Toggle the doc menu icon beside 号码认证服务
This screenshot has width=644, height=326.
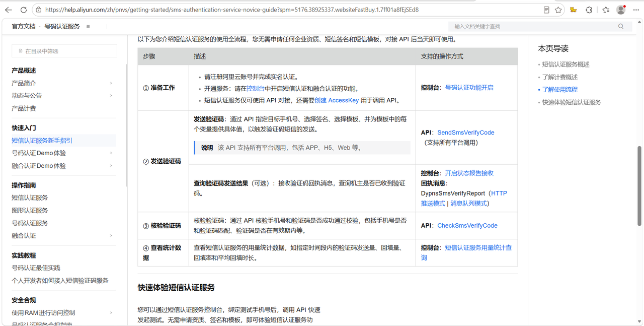click(x=88, y=26)
